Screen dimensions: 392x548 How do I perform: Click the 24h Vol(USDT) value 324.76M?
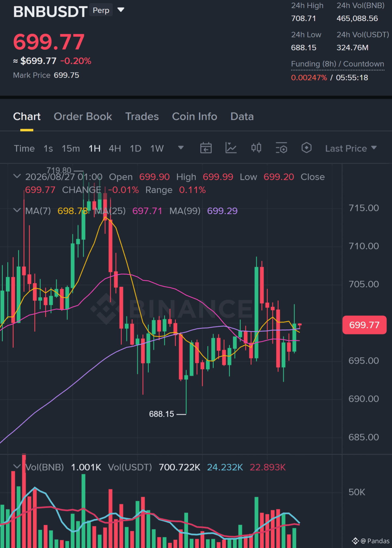click(x=352, y=48)
